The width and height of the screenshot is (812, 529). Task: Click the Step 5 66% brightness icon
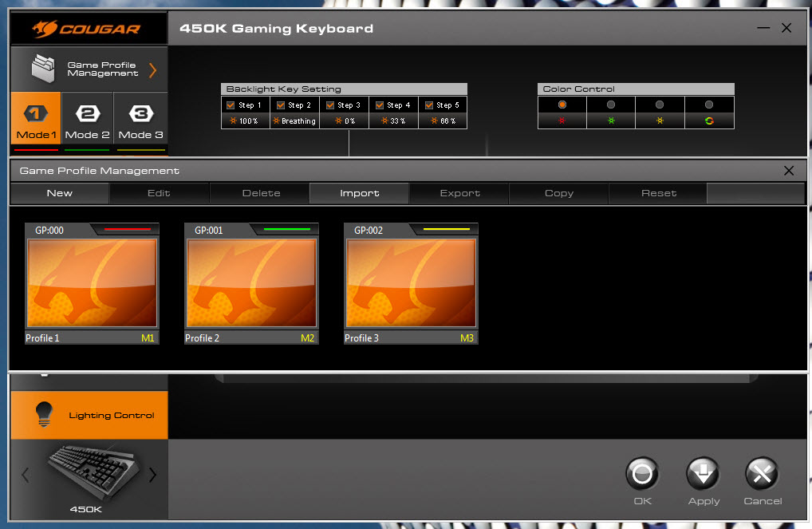click(x=434, y=120)
